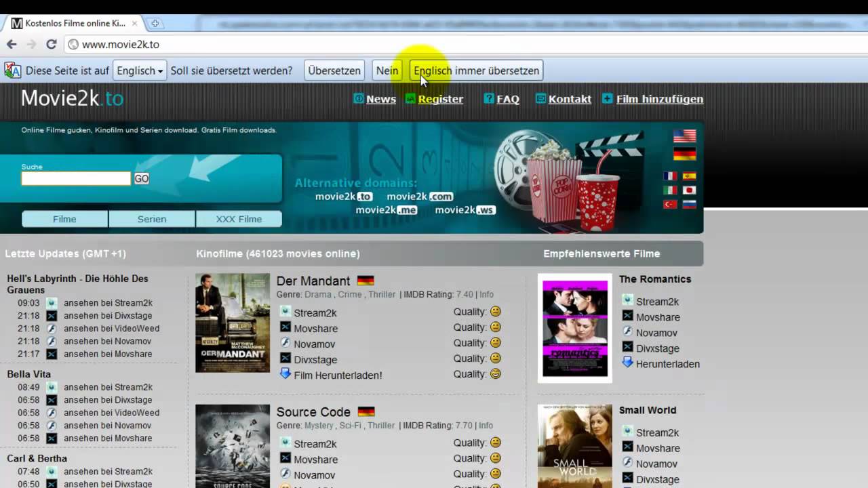Select the Turkish flag language option
This screenshot has width=868, height=488.
tap(670, 205)
